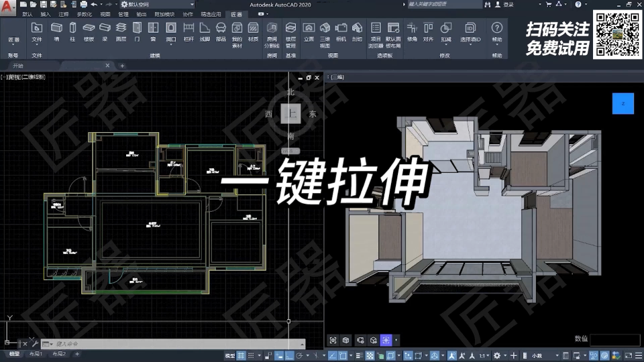
Task: Select the 窗 (Window) tool
Action: click(x=153, y=32)
